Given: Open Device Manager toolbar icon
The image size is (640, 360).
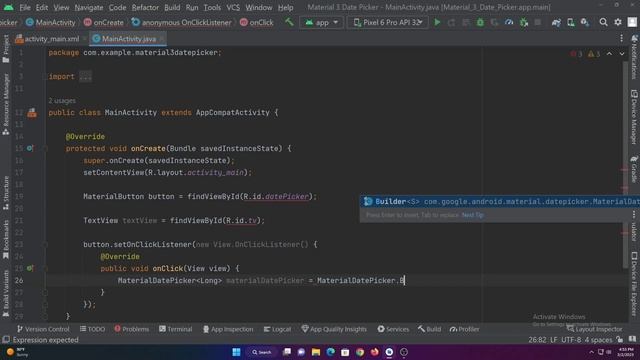Looking at the screenshot, I should coord(571,22).
